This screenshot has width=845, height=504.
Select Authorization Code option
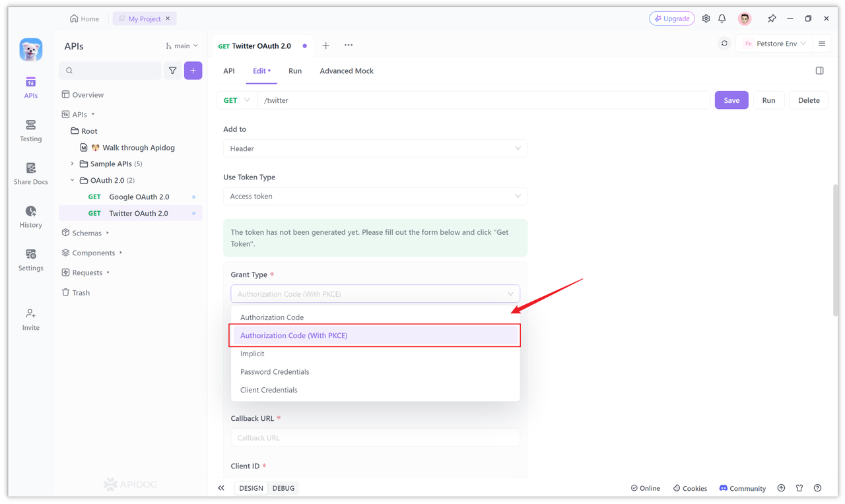click(x=375, y=317)
